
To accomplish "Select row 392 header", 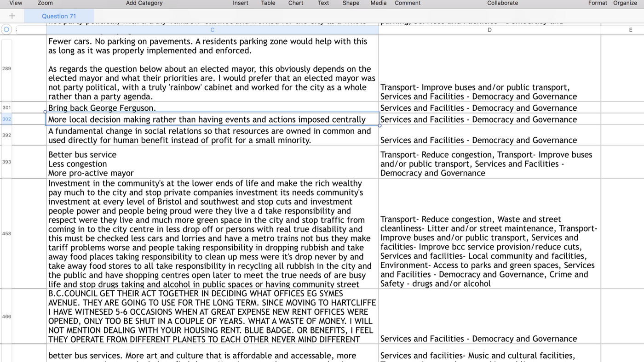I will point(6,135).
